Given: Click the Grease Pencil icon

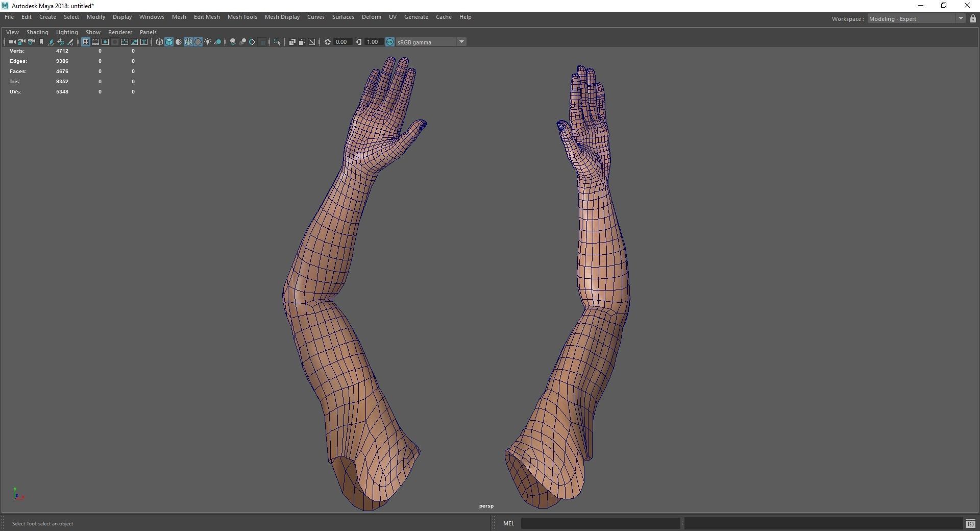Looking at the screenshot, I should (70, 42).
